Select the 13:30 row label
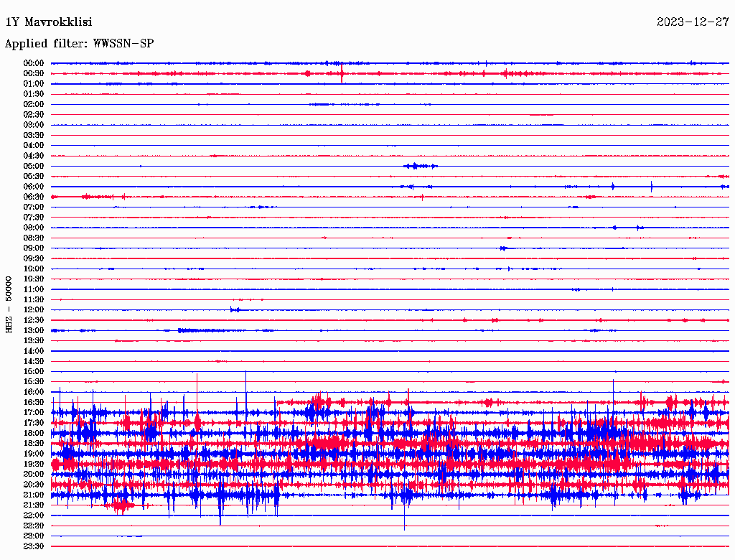 coord(34,341)
